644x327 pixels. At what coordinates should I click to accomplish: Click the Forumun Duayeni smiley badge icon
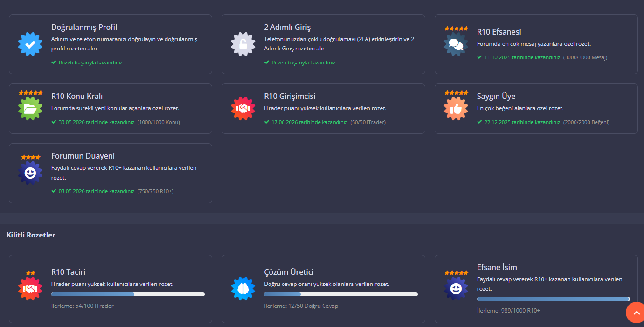point(30,173)
